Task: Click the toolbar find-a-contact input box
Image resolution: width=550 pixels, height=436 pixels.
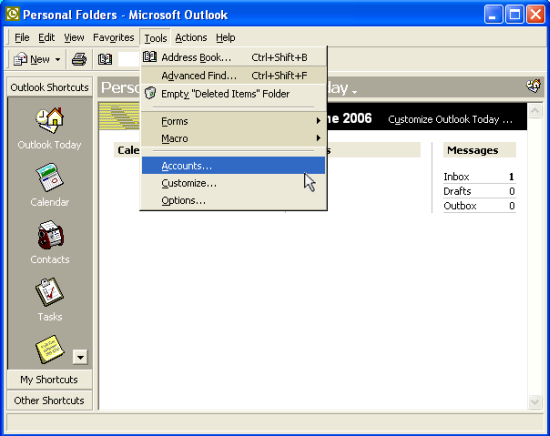Action: click(128, 59)
